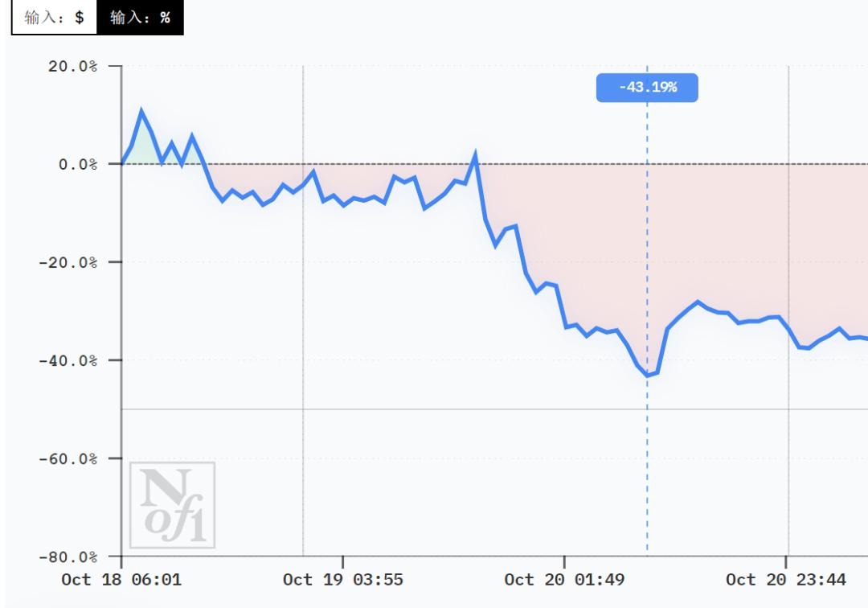Click the -80.0% y-axis label
The height and width of the screenshot is (608, 868).
(x=68, y=557)
